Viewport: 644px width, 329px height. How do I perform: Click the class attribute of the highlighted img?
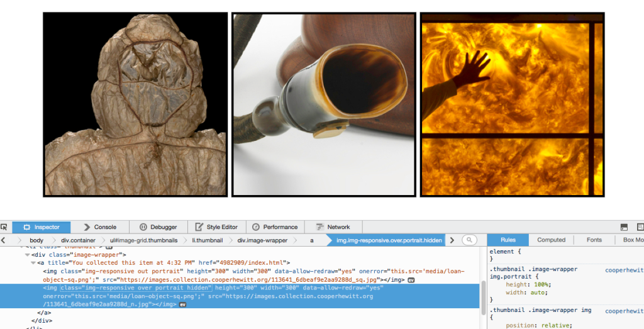pyautogui.click(x=136, y=288)
